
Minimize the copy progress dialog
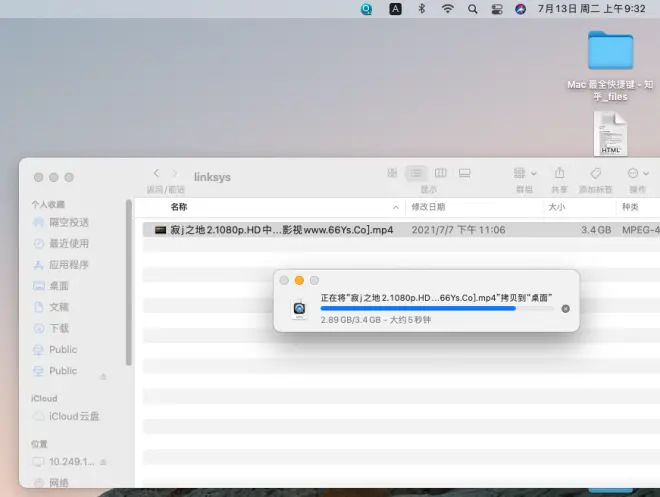pyautogui.click(x=299, y=280)
